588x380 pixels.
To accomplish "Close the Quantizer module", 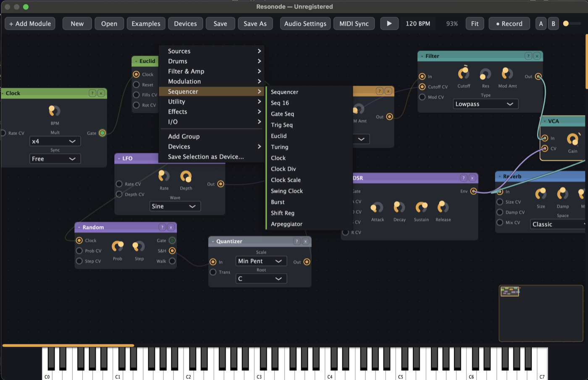I will (306, 241).
